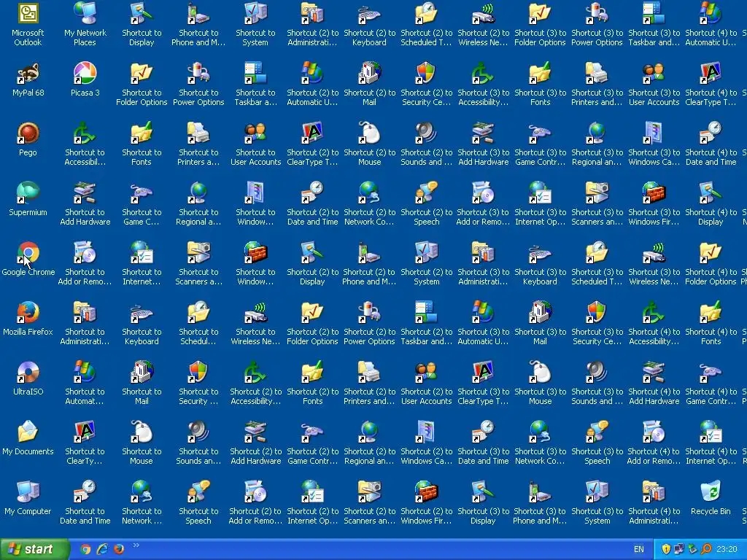Select the 'Shortcut (2) to Network Co...' icon
This screenshot has height=560, width=747.
tap(369, 192)
